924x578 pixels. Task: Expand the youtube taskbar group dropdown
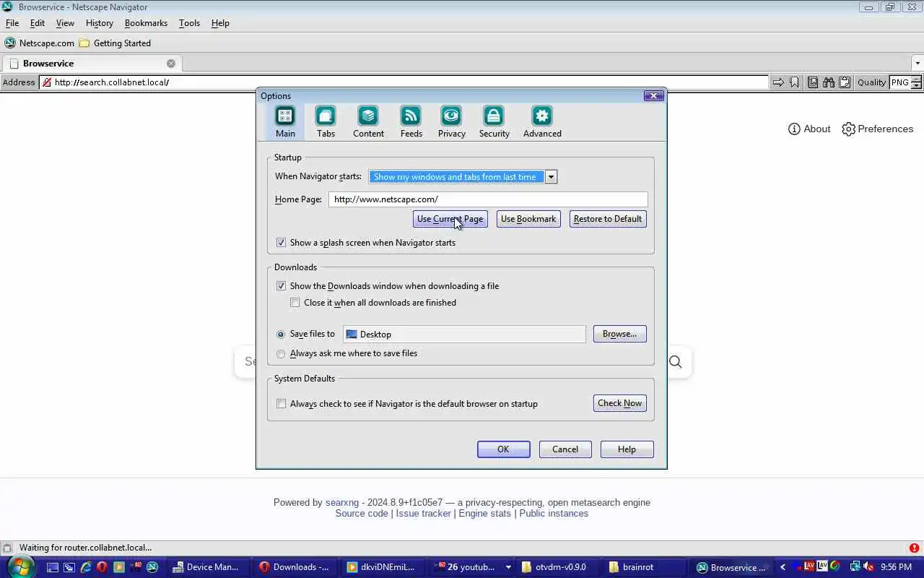[508, 568]
